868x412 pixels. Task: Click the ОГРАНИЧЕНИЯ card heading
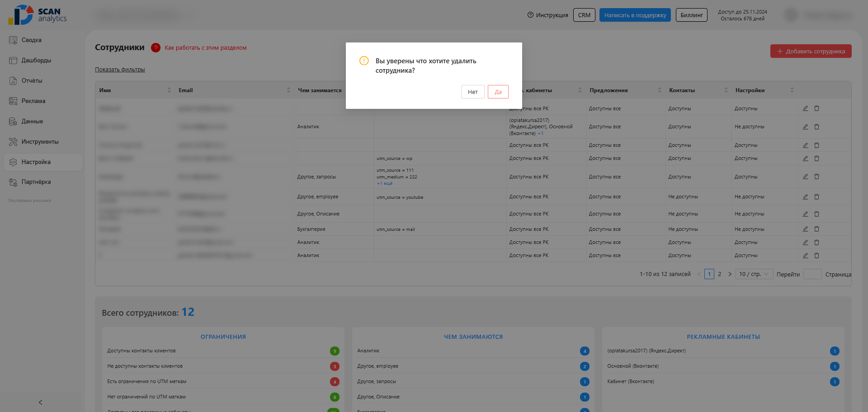pyautogui.click(x=223, y=337)
